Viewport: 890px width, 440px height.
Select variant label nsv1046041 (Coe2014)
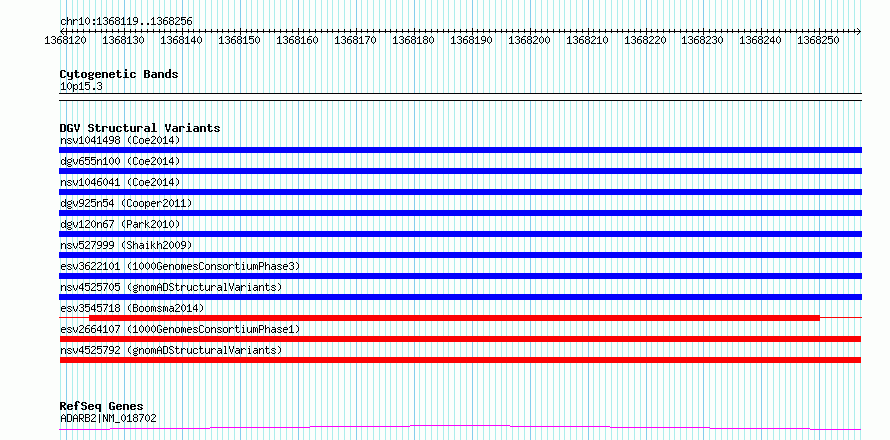click(120, 182)
